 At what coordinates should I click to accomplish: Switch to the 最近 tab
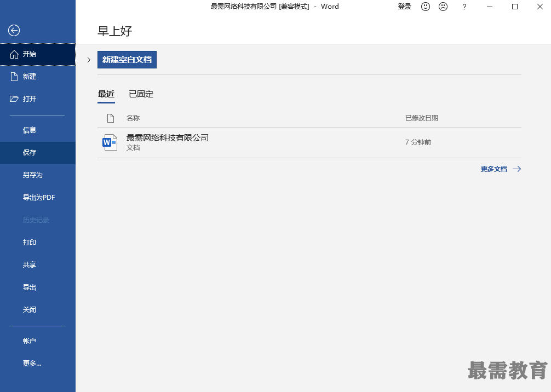pos(106,95)
